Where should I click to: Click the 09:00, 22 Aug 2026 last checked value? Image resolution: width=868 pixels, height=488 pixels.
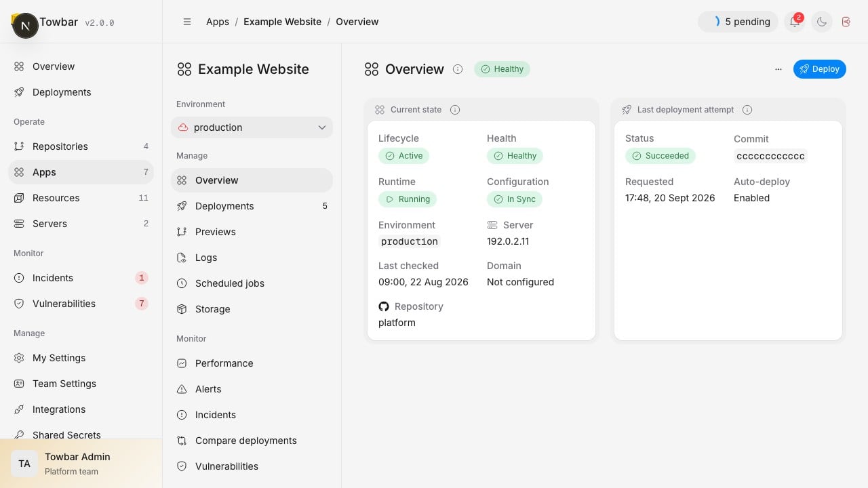[x=423, y=282]
